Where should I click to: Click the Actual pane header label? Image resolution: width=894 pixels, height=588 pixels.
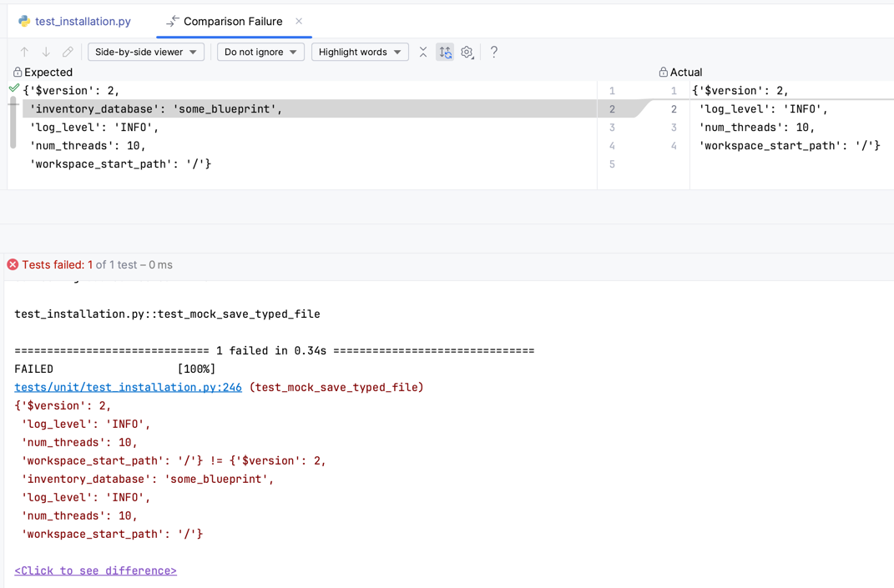pos(686,72)
